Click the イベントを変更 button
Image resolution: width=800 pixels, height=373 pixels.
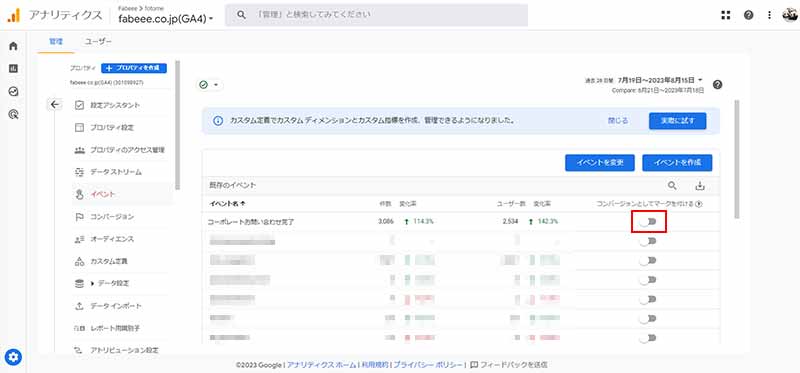(599, 163)
